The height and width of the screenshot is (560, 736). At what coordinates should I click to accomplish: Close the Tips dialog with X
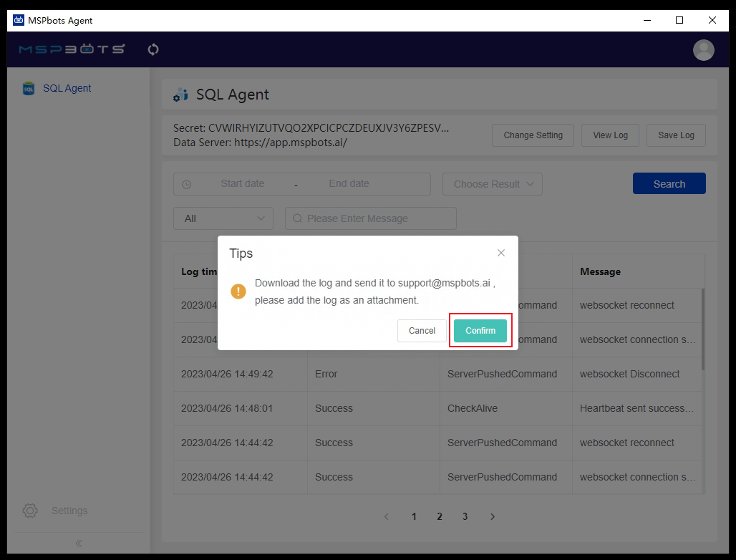[x=501, y=253]
